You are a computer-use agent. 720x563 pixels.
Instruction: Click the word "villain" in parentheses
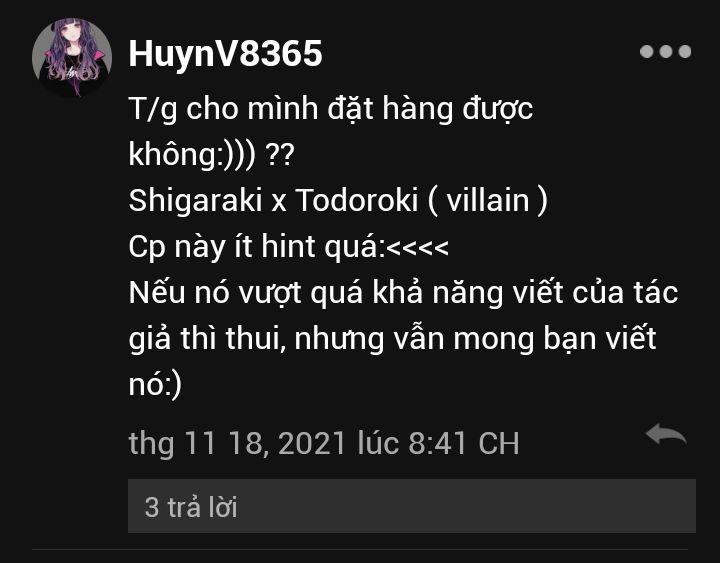(x=488, y=200)
